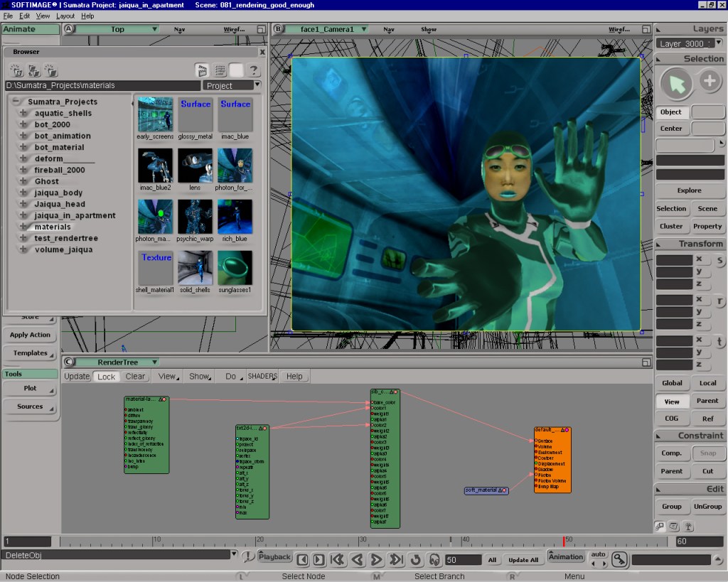This screenshot has width=728, height=582.
Task: Click the clapperboard icon in Browser toolbar
Action: [x=202, y=70]
